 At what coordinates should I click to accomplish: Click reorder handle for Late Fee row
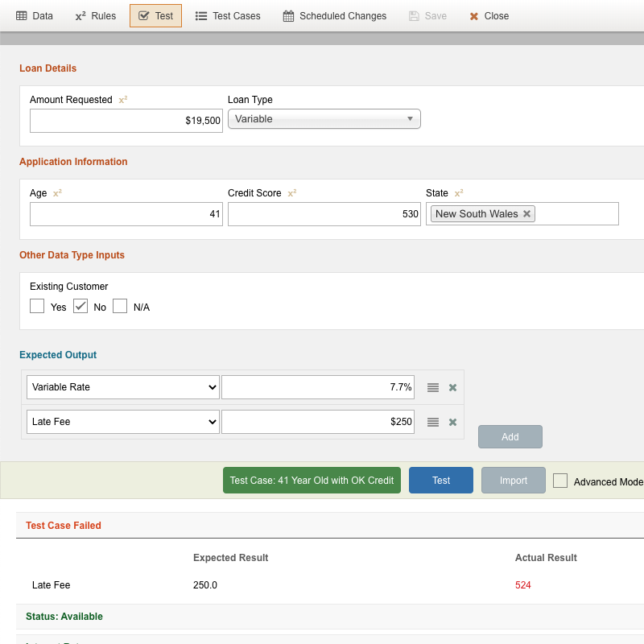(x=433, y=422)
